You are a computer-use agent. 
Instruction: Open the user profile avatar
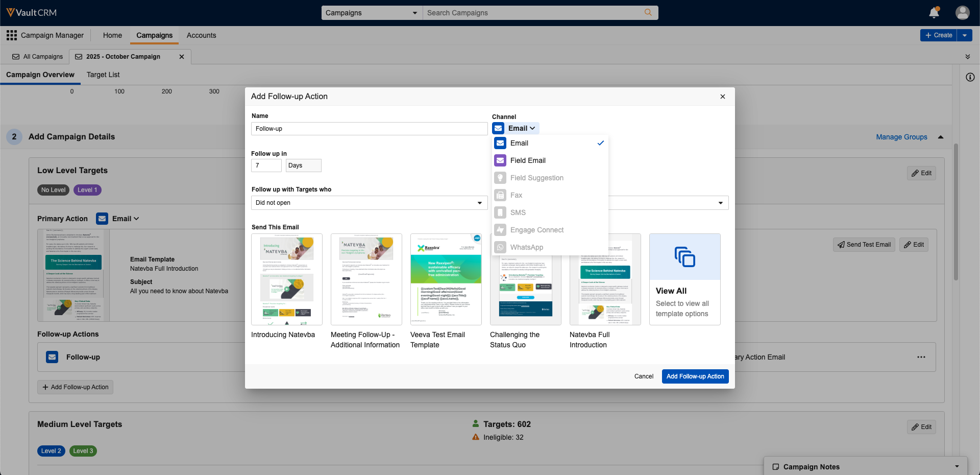(x=962, y=13)
